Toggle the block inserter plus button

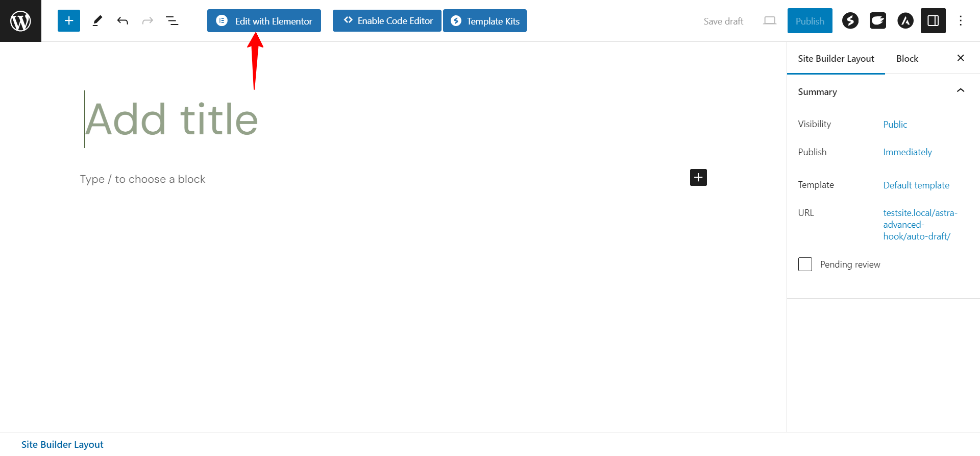tap(69, 21)
